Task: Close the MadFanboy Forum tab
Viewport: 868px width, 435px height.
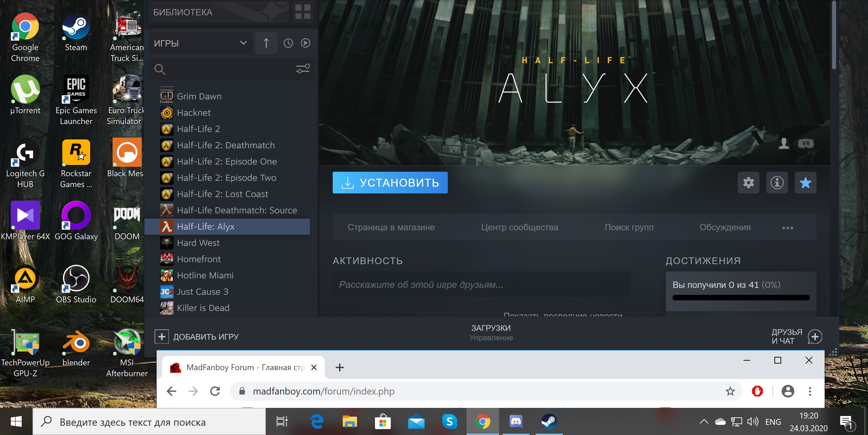Action: (x=314, y=367)
